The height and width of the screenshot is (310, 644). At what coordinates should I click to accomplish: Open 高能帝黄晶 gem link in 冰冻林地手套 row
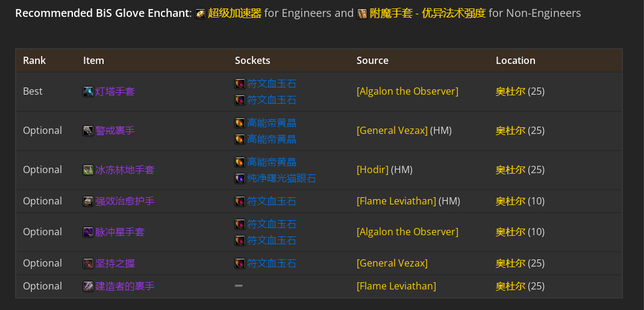[272, 162]
